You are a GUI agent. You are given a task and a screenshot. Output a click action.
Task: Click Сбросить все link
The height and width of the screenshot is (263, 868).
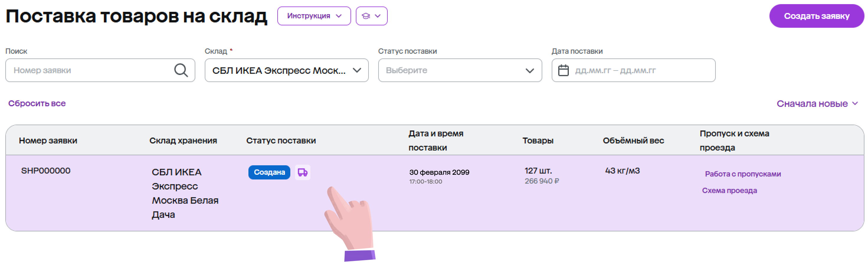click(37, 103)
